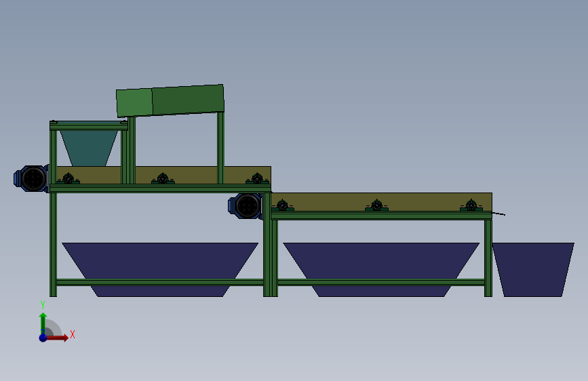This screenshot has height=381, width=588.
Task: Select the light green section of the inclined chute
Action: pyautogui.click(x=135, y=102)
